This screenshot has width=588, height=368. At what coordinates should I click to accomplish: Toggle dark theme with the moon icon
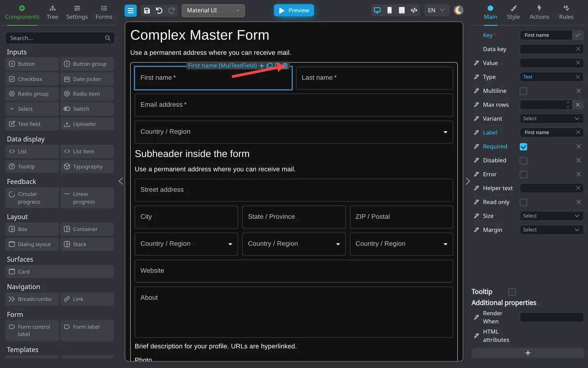click(459, 10)
